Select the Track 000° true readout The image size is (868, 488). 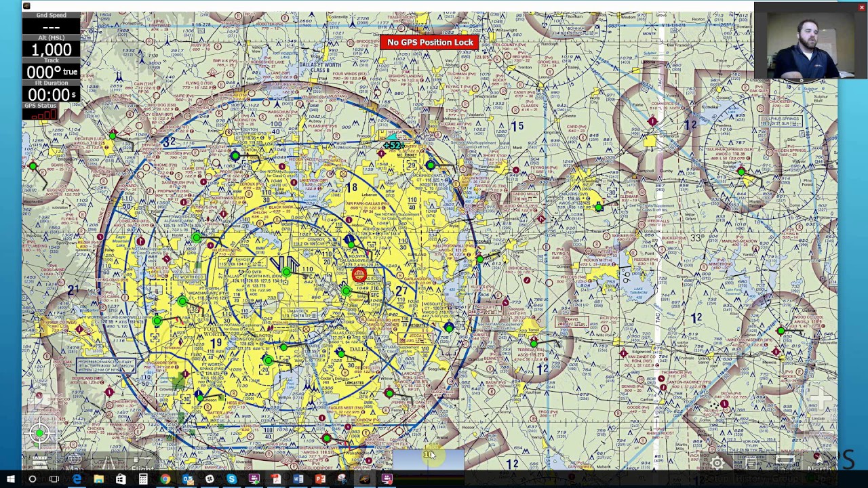click(x=51, y=68)
